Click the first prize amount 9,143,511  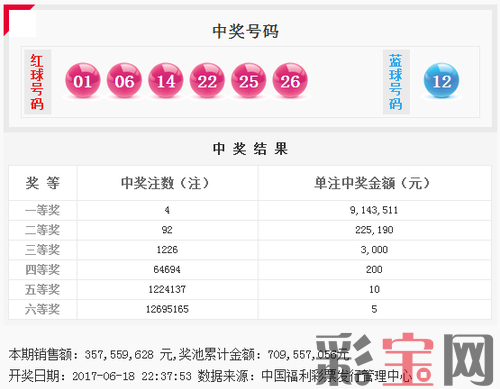(x=374, y=210)
